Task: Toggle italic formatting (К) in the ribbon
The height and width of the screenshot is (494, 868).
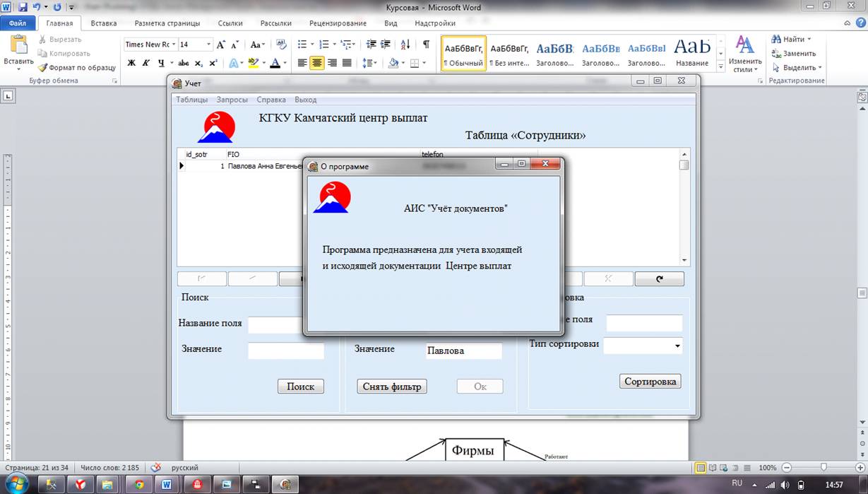Action: click(146, 63)
